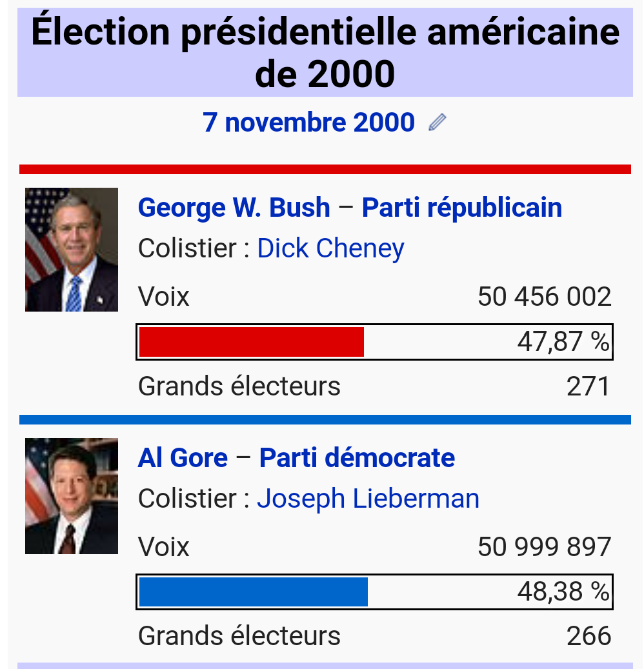Viewport: 644px width, 669px height.
Task: Click George W. Bush's portrait photo
Action: point(72,250)
